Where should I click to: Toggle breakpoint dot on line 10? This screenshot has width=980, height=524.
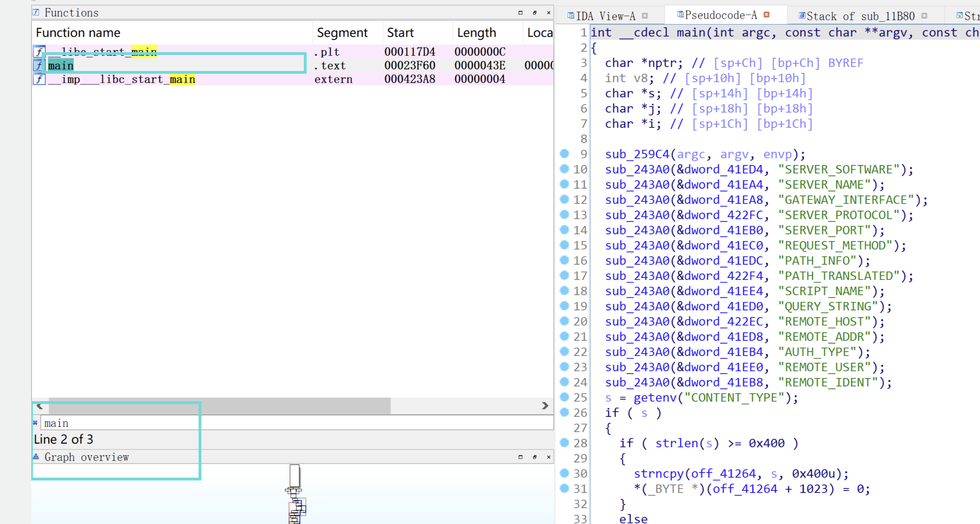tap(565, 169)
